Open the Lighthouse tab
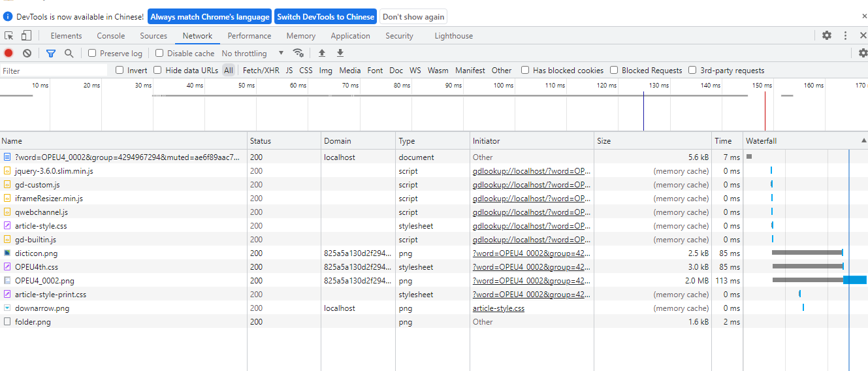 [x=454, y=36]
